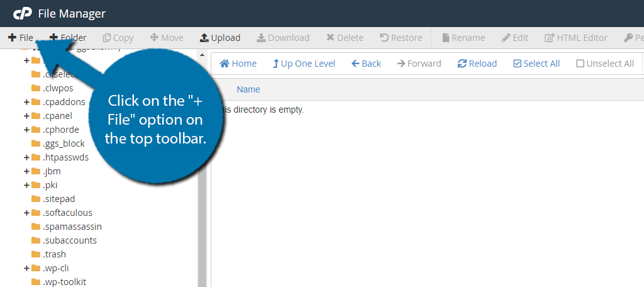Expand the .cpanel folder node

(x=26, y=116)
